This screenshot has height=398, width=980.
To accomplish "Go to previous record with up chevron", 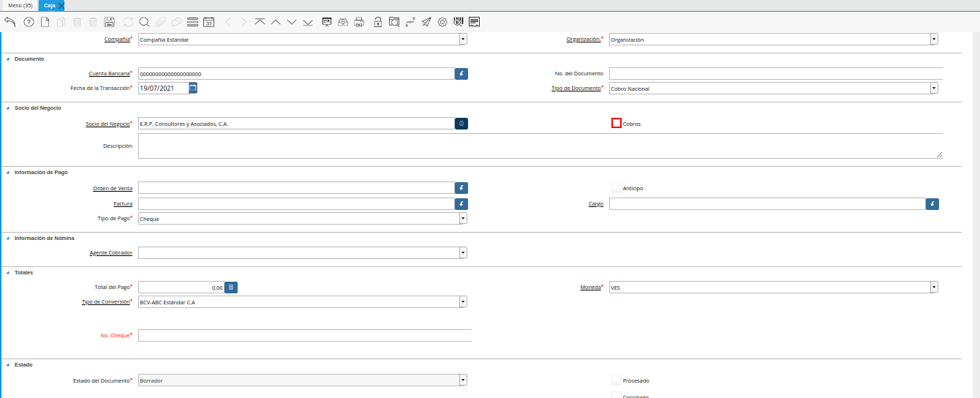I will point(276,22).
